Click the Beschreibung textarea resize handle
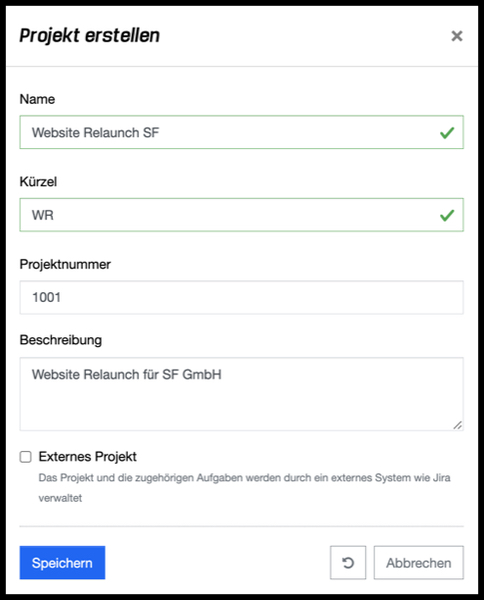This screenshot has height=600, width=484. coord(458,425)
